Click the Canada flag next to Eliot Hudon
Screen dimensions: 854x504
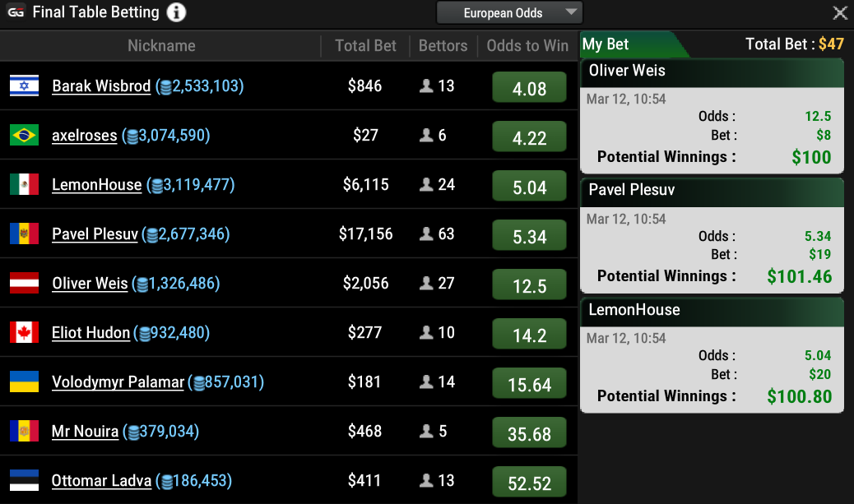point(24,333)
